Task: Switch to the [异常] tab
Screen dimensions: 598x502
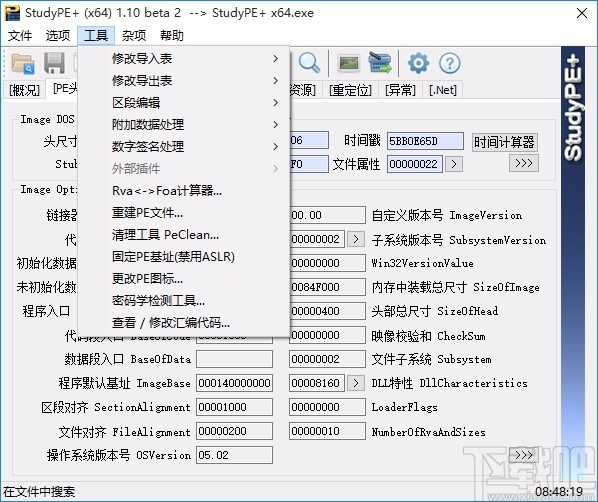Action: pyautogui.click(x=400, y=90)
